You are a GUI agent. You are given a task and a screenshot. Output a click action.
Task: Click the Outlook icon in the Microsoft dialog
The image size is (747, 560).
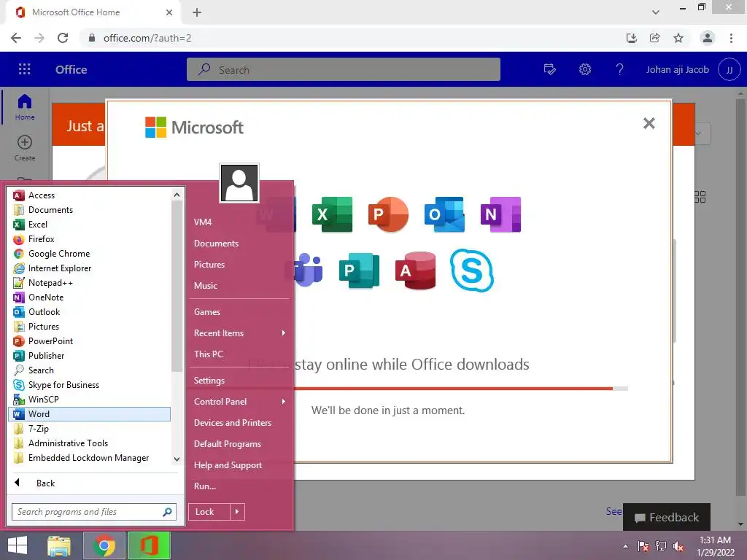[x=444, y=214]
